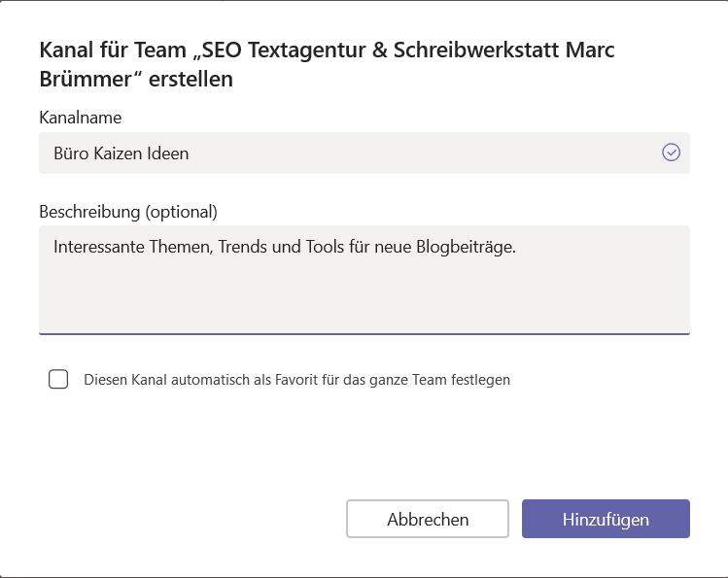Screen dimensions: 728x578
Task: Click the word 'Tools' in the description
Action: (x=325, y=247)
